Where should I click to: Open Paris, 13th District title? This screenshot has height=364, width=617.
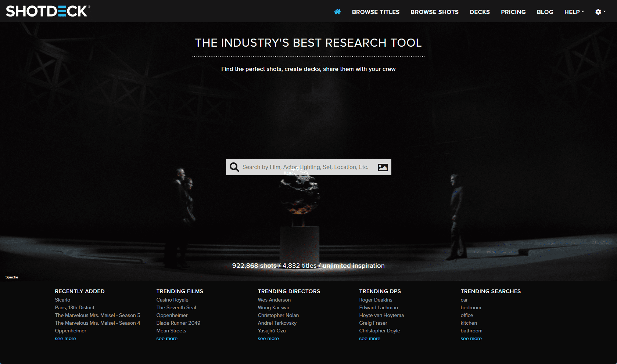click(x=75, y=307)
